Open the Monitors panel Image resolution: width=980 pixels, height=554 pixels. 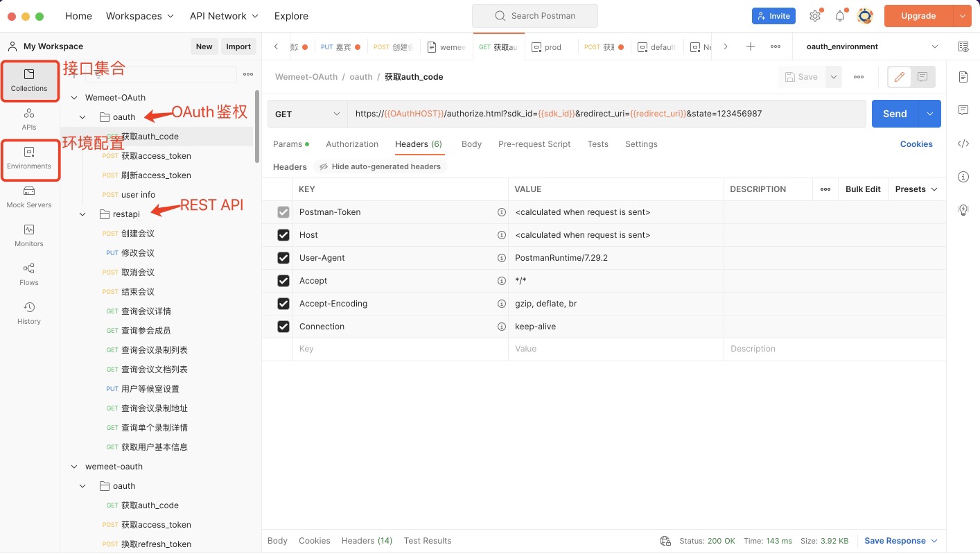pos(29,236)
